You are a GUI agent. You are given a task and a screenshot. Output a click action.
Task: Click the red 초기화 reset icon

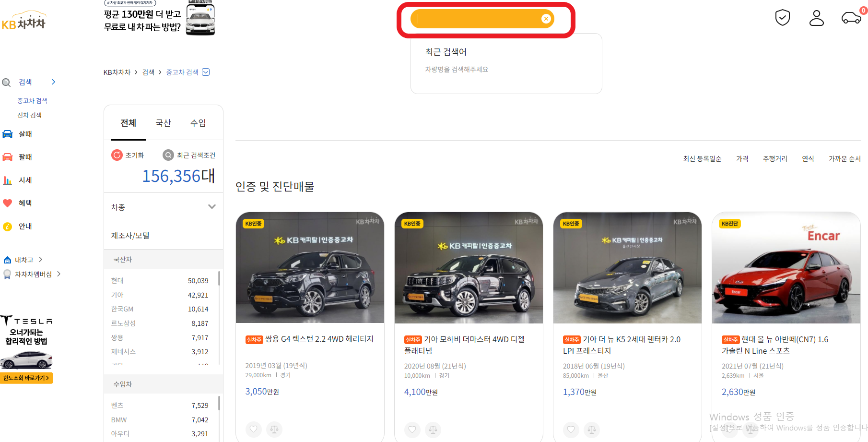[117, 155]
